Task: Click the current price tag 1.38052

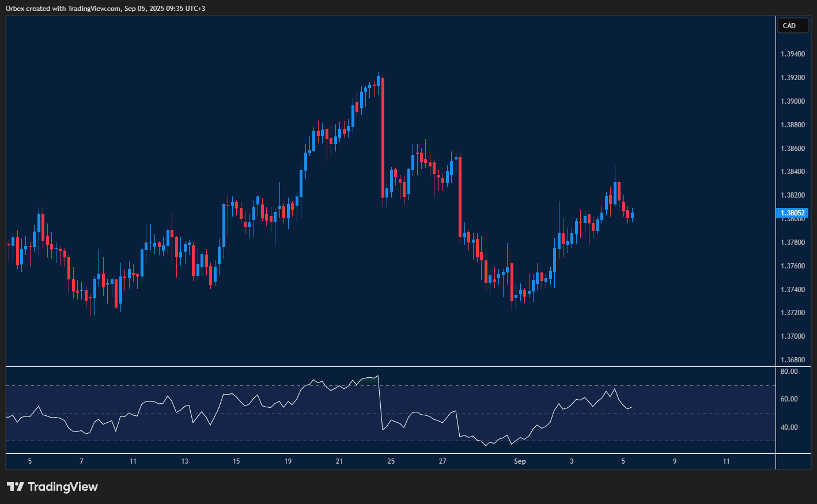Action: click(793, 213)
